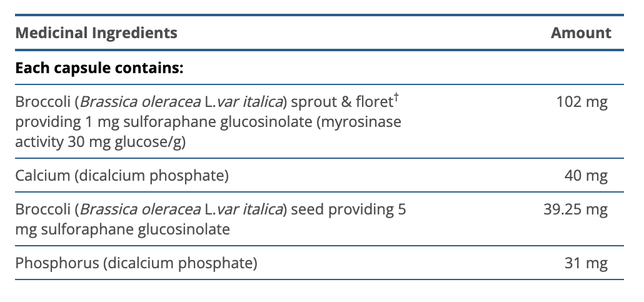644x302 pixels.
Task: Click 'mg sulforaphane glucosinolate' under seed row
Action: [x=122, y=229]
